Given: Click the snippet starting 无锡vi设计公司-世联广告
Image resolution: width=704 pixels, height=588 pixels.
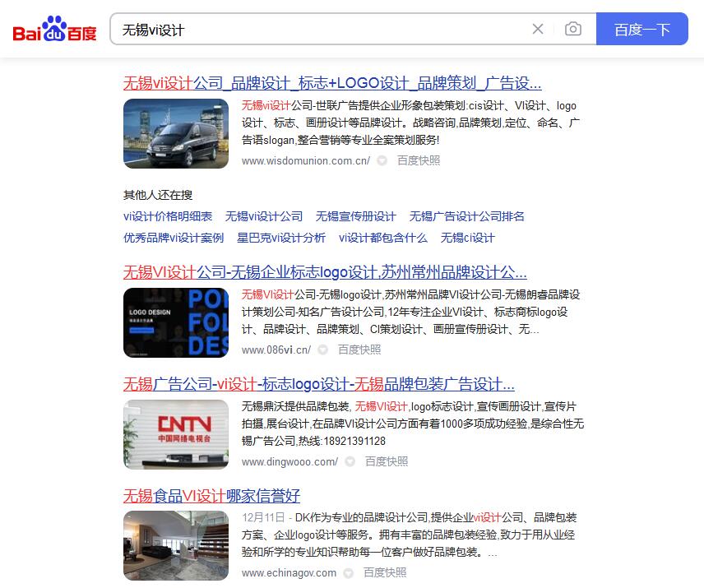Looking at the screenshot, I should 411,123.
